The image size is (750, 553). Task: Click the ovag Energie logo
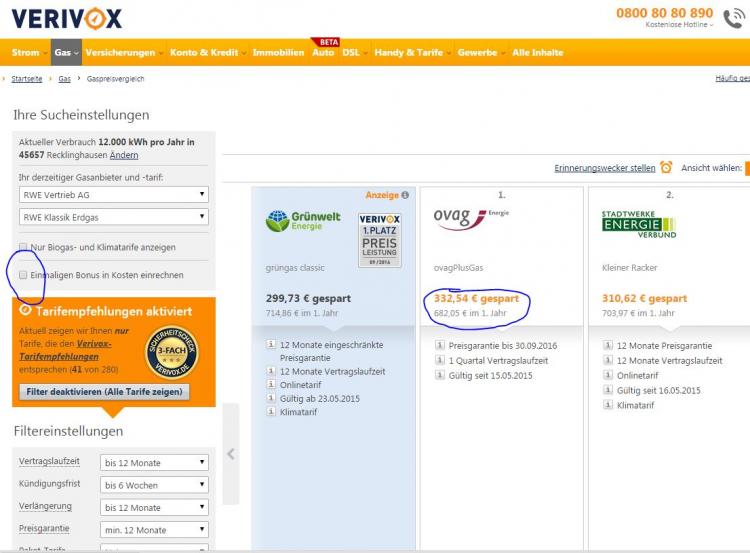click(x=471, y=218)
